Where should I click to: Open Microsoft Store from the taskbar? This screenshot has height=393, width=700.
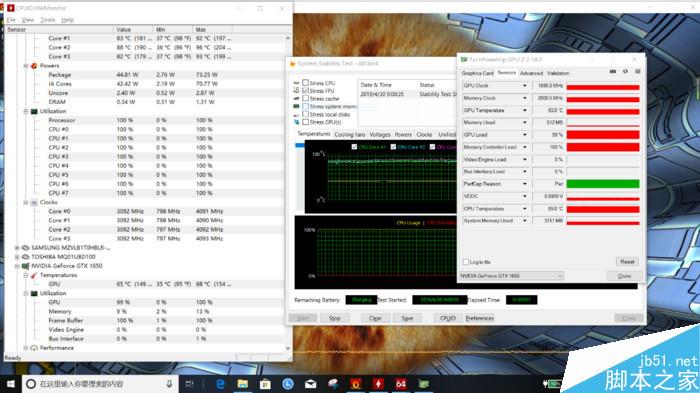[x=265, y=384]
